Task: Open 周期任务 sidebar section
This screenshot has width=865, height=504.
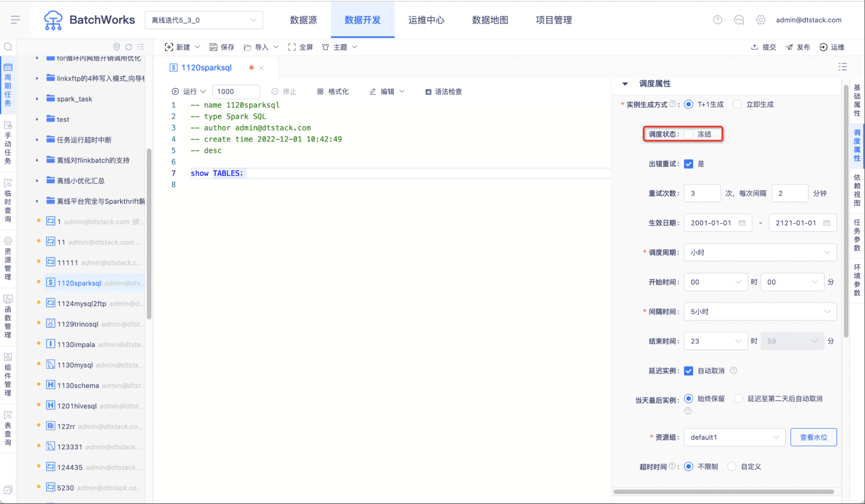Action: (x=8, y=85)
